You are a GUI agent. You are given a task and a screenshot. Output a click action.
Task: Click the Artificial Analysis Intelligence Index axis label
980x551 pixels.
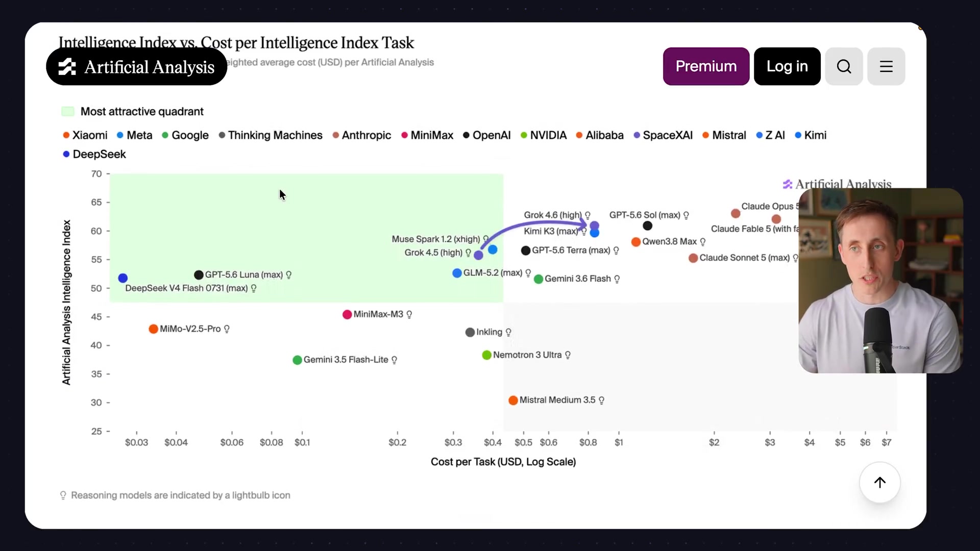pos(66,303)
